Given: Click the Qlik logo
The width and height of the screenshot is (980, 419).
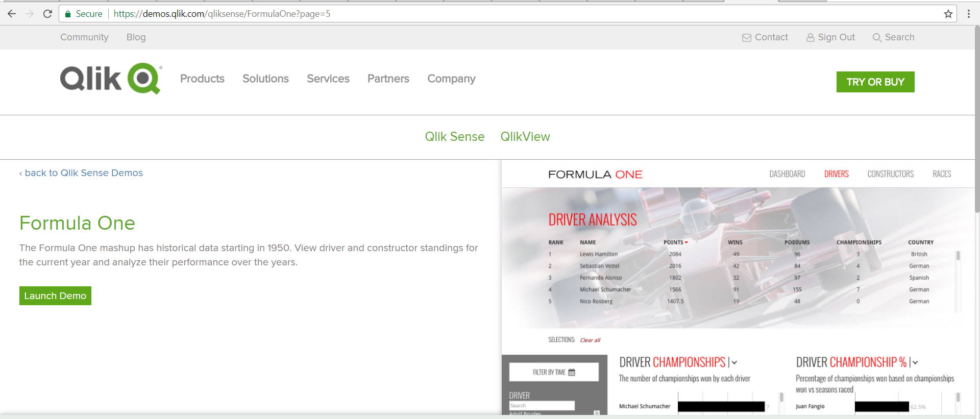Looking at the screenshot, I should coord(111,79).
